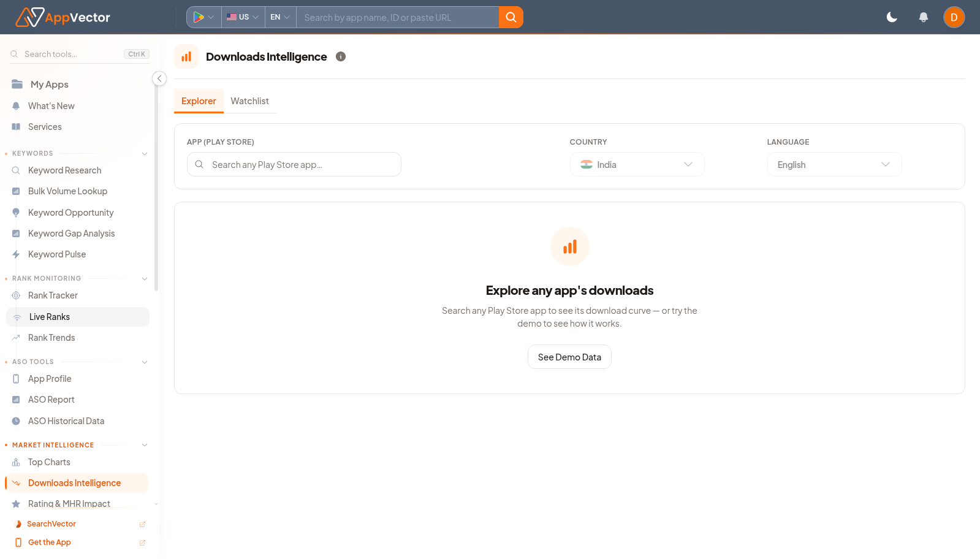Select Downloads Intelligence in sidebar
The width and height of the screenshot is (980, 559).
coord(77,483)
